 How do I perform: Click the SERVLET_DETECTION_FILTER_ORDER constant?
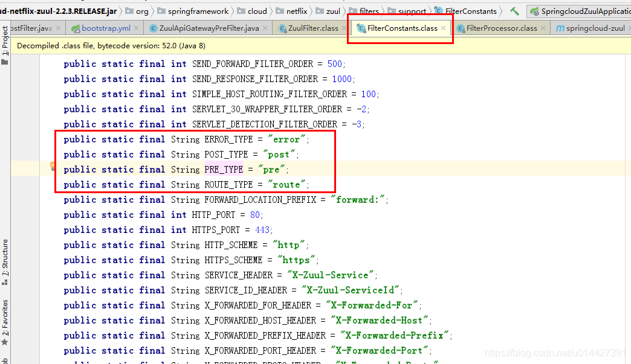(x=264, y=124)
